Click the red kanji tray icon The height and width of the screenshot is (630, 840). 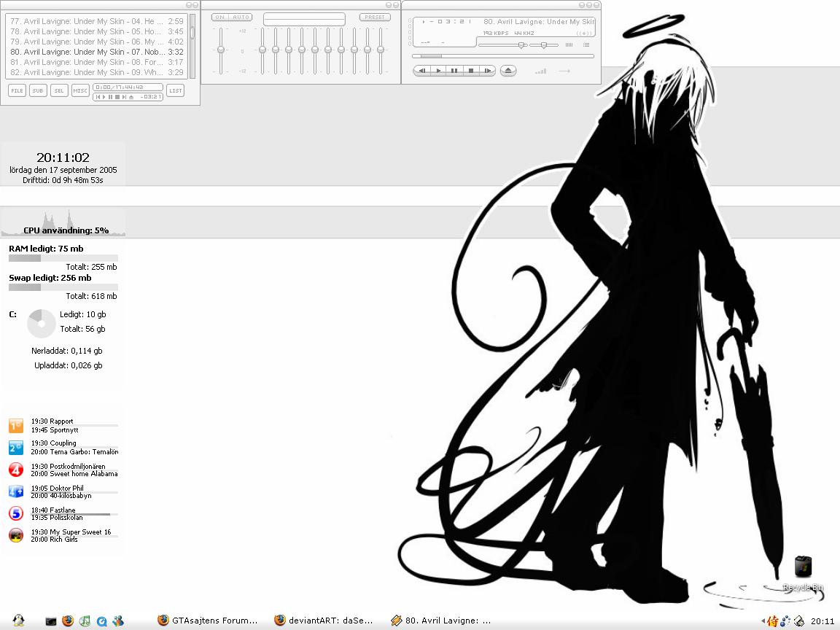pos(772,621)
